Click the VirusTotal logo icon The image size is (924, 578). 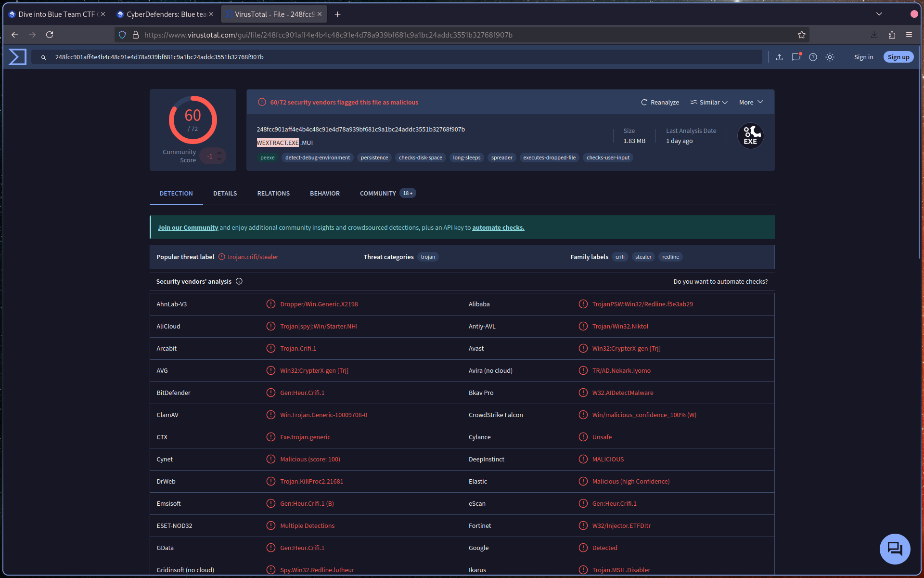click(17, 57)
